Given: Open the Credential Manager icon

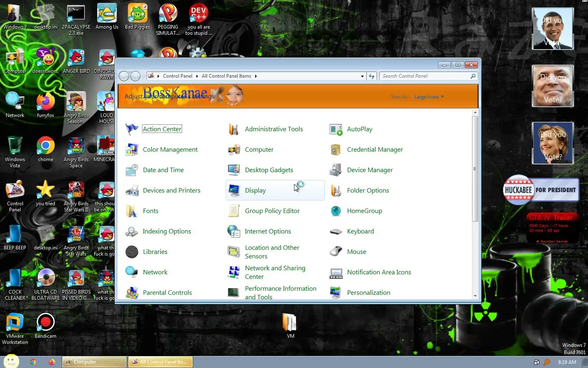Looking at the screenshot, I should (x=336, y=150).
